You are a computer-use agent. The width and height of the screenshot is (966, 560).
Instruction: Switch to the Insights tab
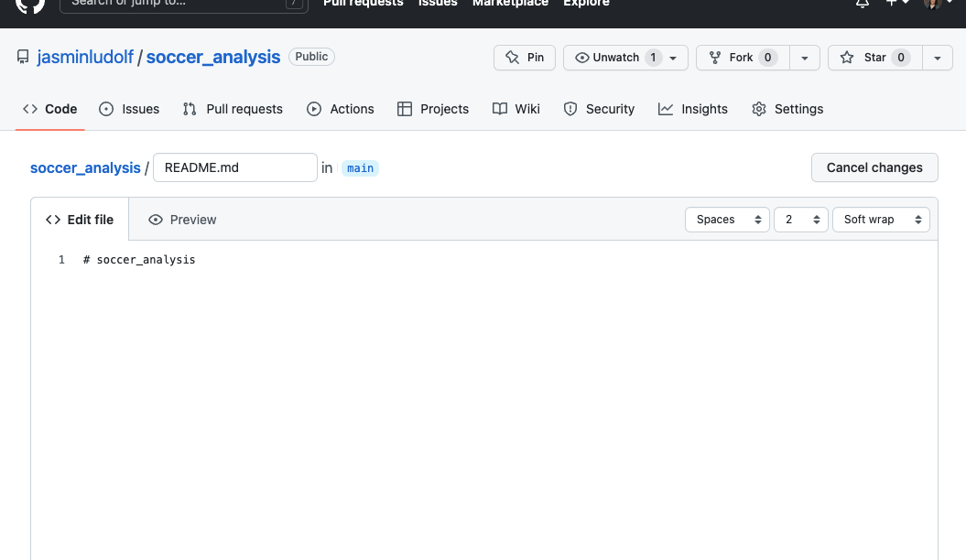693,109
